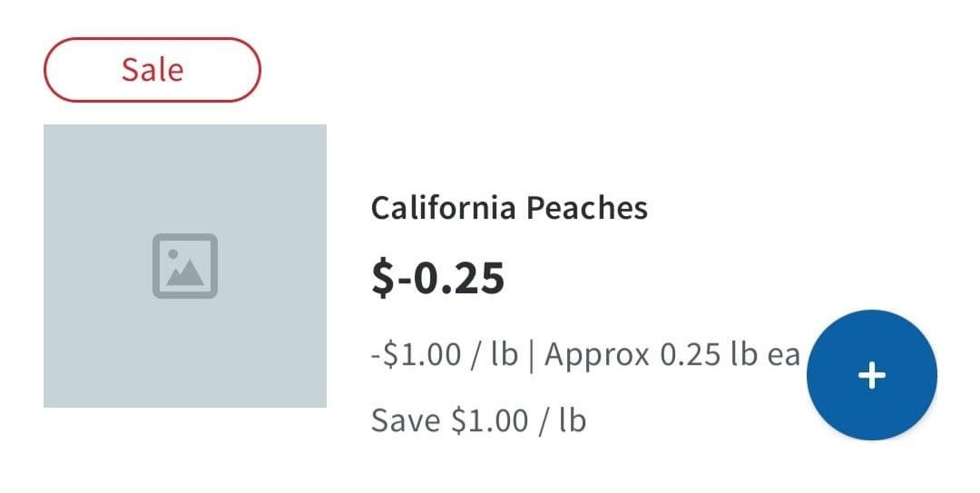980x493 pixels.
Task: Add California Peaches to the cart
Action: [x=871, y=375]
